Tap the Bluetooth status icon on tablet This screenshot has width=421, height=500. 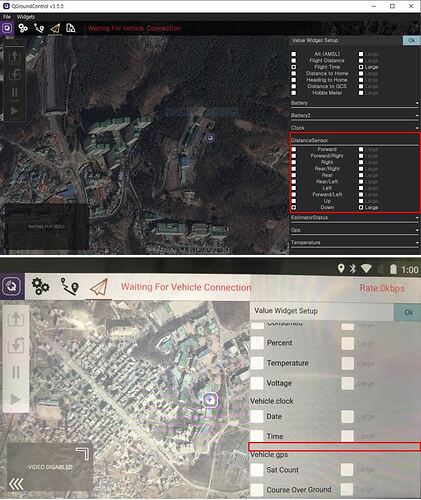tap(353, 269)
